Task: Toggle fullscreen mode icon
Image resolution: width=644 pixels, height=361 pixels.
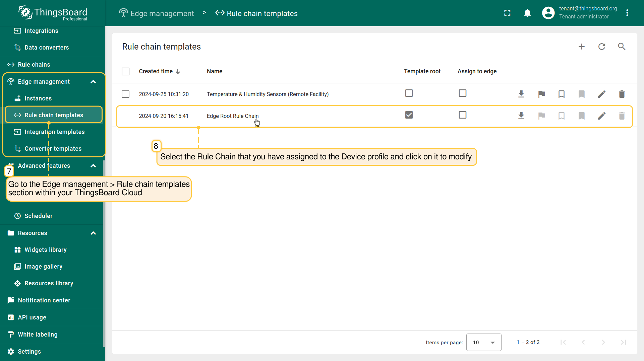Action: click(507, 13)
